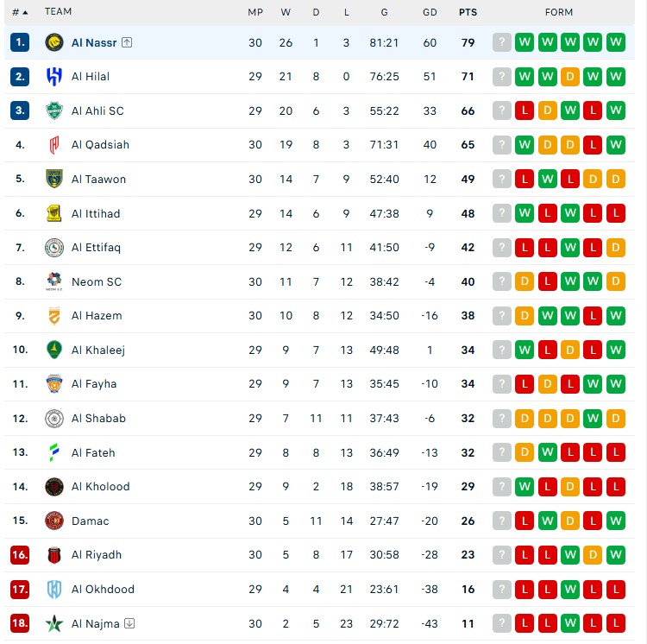The image size is (647, 644).
Task: Sort table by the # rank column
Action: (x=19, y=12)
